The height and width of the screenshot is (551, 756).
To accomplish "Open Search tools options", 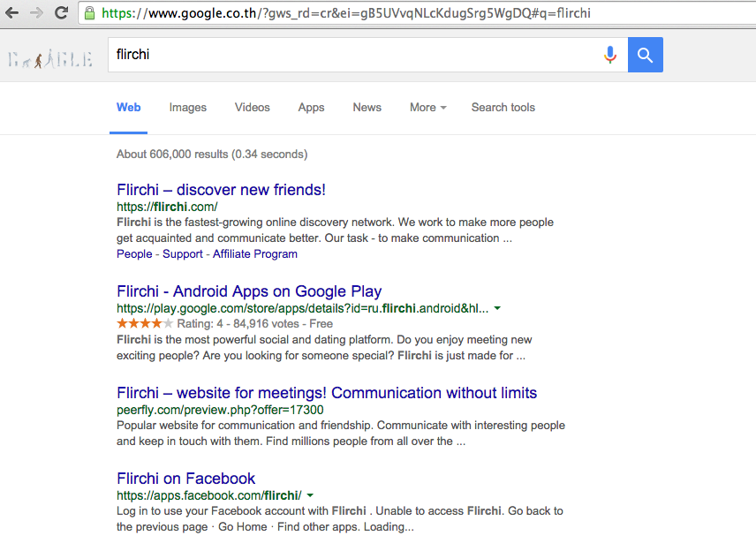I will tap(503, 108).
